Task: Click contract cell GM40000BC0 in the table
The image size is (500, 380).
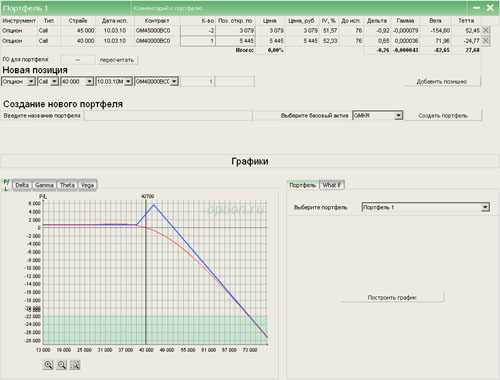Action: click(x=153, y=41)
